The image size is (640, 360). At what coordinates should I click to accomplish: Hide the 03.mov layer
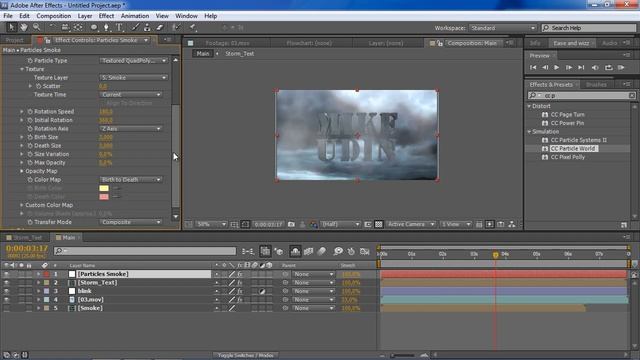click(6, 300)
